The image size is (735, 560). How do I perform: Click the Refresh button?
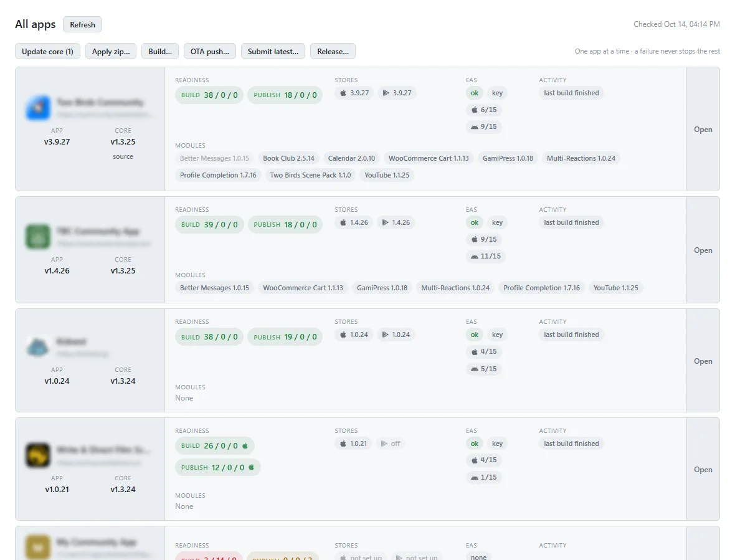(82, 25)
